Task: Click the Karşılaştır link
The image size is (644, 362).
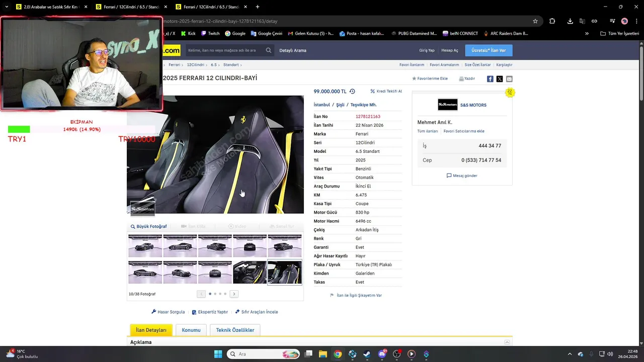Action: pos(504,65)
